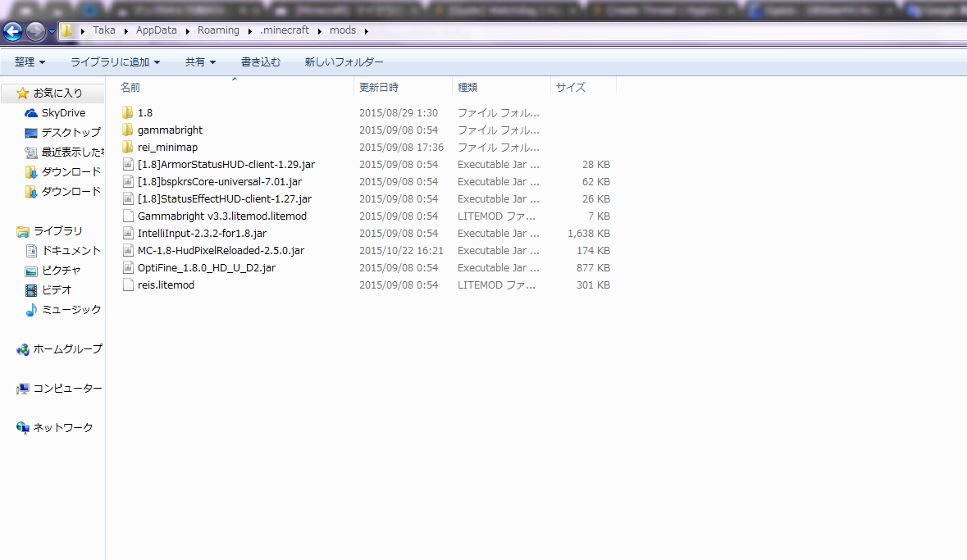Open the 整理 (Organize) menu
The height and width of the screenshot is (560, 967).
click(x=30, y=62)
